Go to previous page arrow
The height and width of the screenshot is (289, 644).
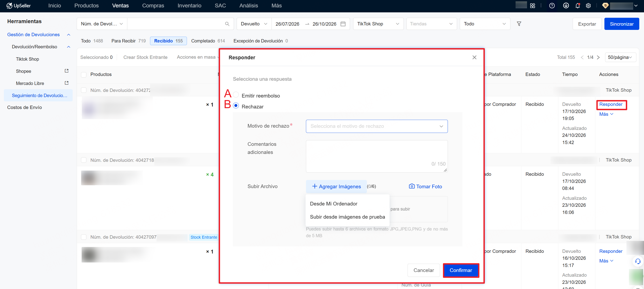click(582, 58)
